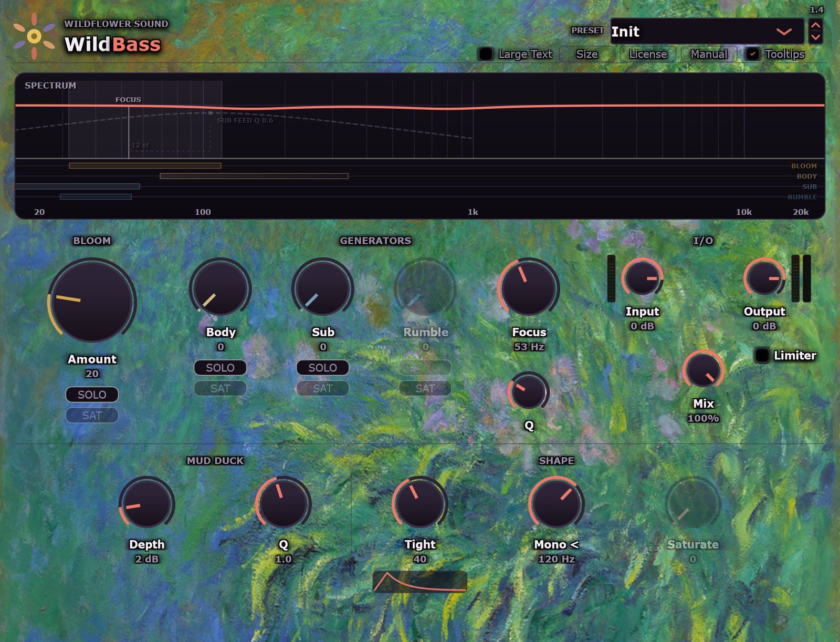
Task: Click the Mud Duck Q knob
Action: (x=283, y=503)
